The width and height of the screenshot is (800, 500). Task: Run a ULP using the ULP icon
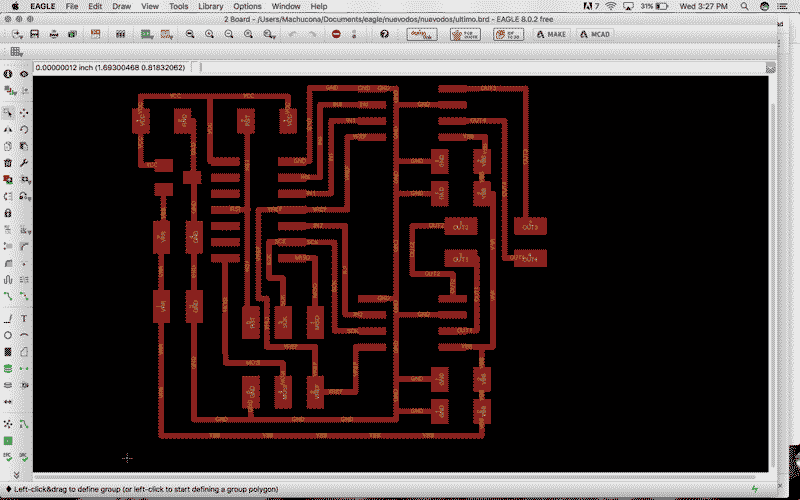coord(167,34)
